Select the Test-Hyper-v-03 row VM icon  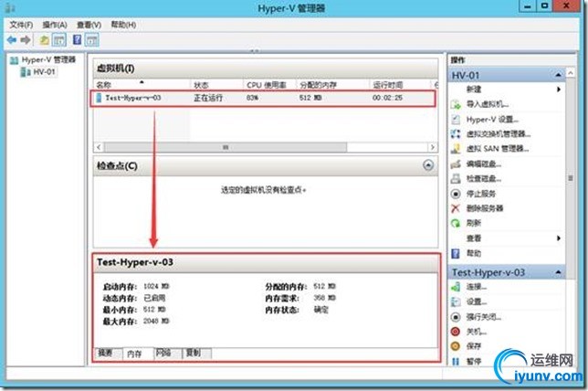point(99,98)
